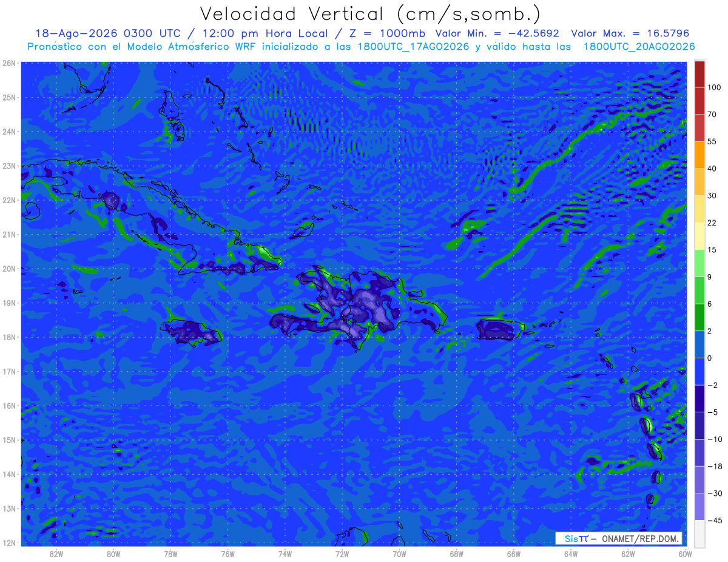
Task: Pick the light orange swatch between 30 and 40
Action: point(699,181)
